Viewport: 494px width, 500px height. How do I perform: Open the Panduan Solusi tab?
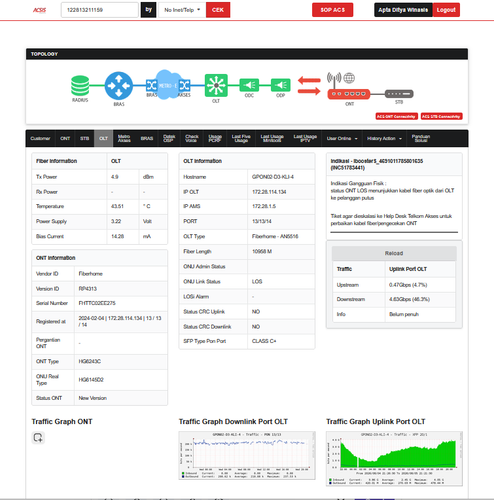tap(421, 138)
